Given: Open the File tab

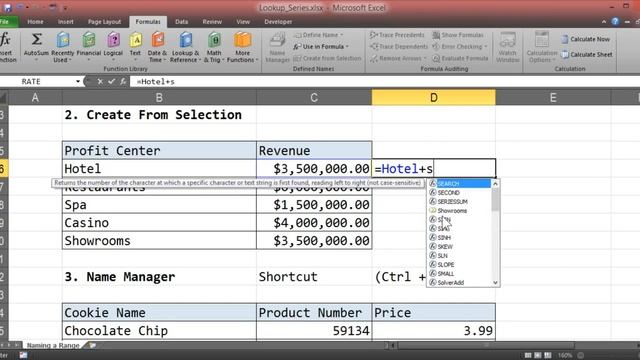Looking at the screenshot, I should [7, 22].
